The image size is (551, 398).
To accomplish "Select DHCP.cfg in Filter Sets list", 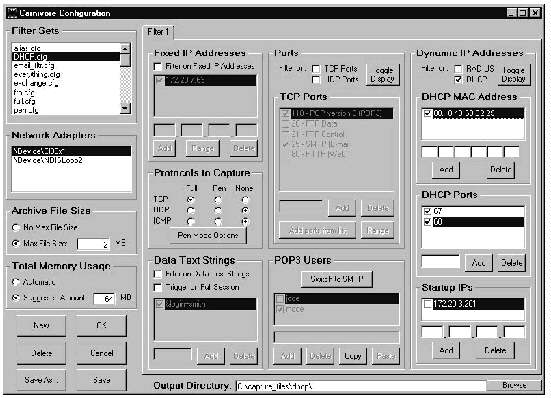I will [66, 57].
